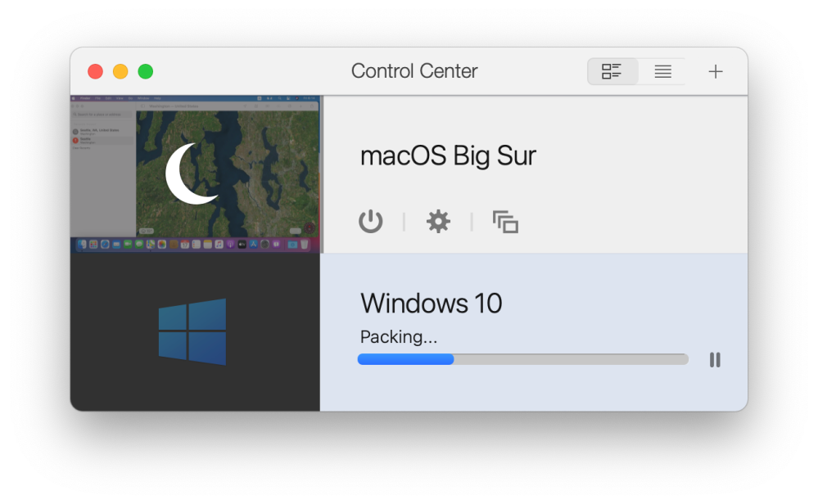Click the power icon for macOS Big Sur
Screen dimensions: 818x504
point(371,222)
